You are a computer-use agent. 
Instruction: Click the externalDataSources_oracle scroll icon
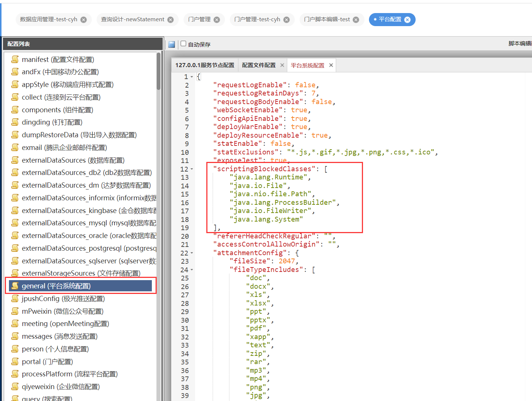point(15,235)
